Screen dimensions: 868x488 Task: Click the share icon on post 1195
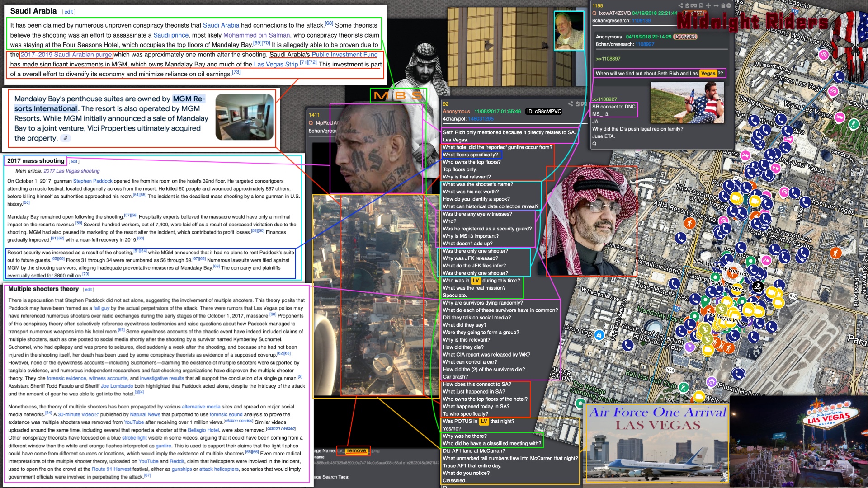click(x=680, y=5)
